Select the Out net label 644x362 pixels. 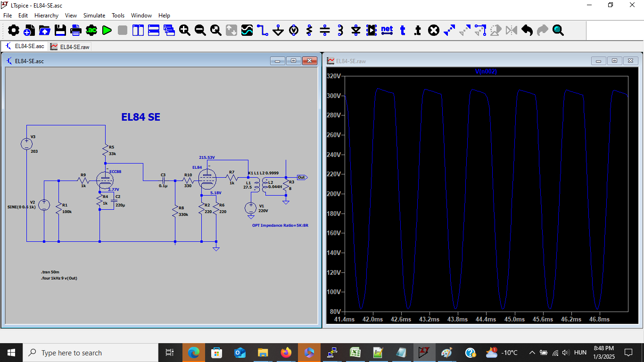302,177
